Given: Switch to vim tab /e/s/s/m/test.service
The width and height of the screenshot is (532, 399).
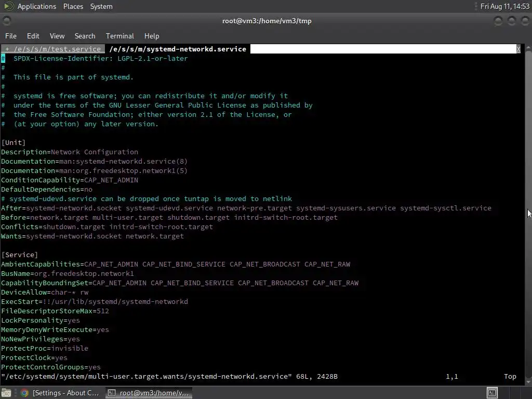Looking at the screenshot, I should tap(53, 49).
